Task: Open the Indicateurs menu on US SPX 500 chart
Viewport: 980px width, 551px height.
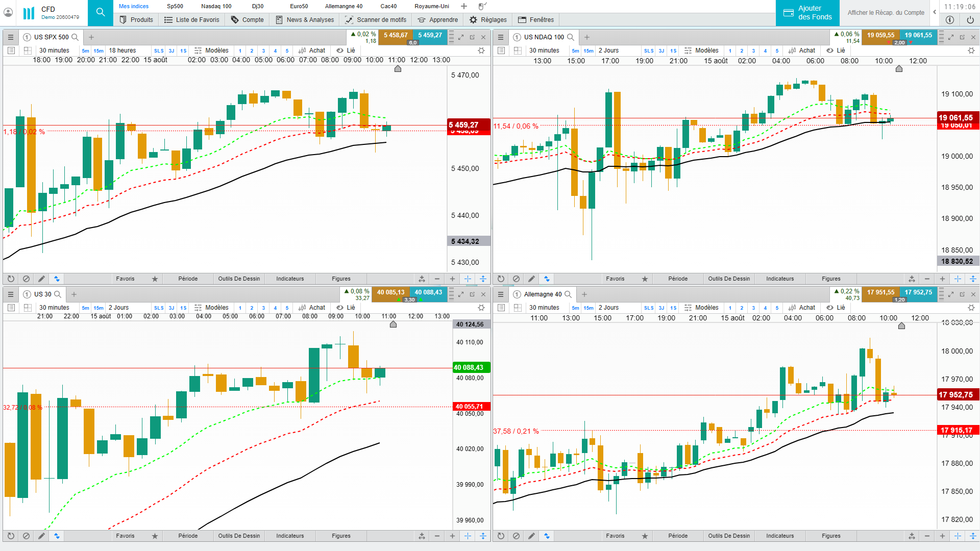Action: pyautogui.click(x=290, y=279)
